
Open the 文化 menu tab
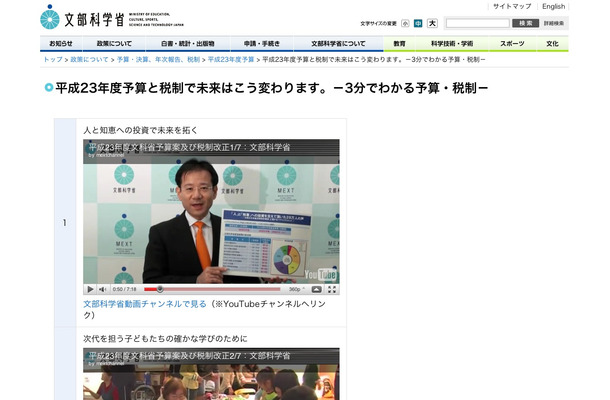click(552, 44)
